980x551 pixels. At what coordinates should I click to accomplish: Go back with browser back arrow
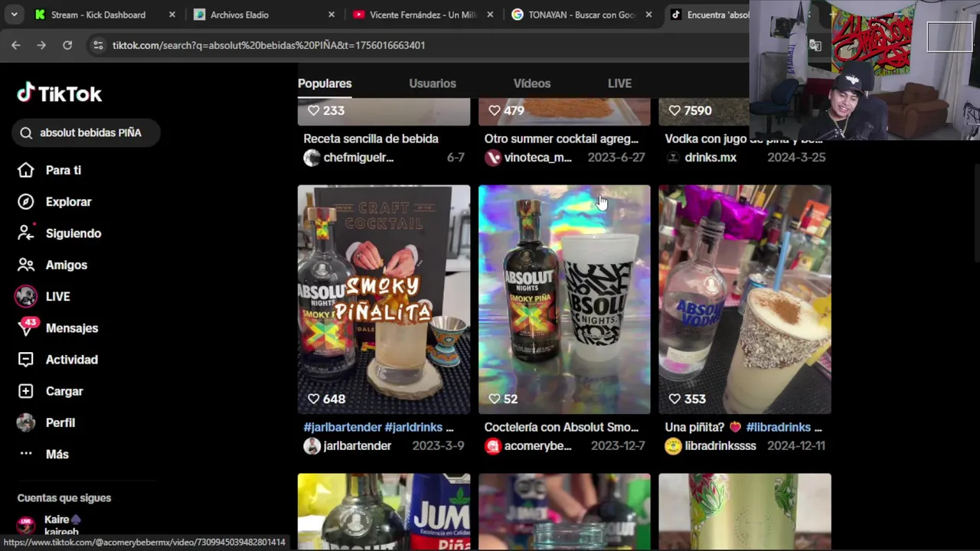[15, 45]
